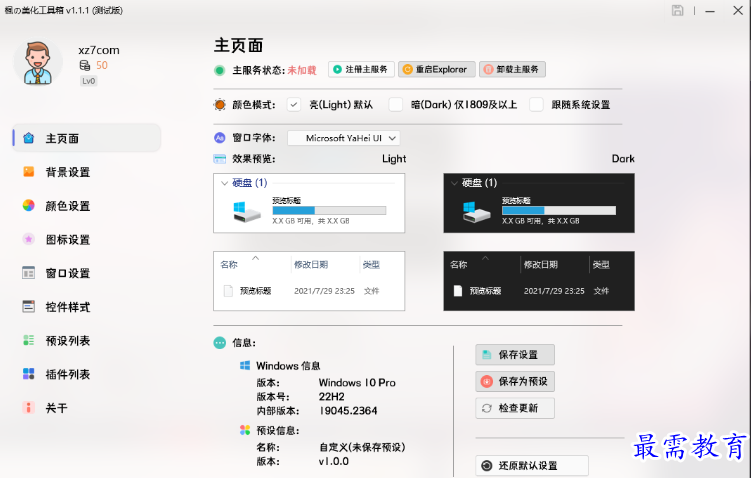The height and width of the screenshot is (478, 755).
Task: Click the green 主服务状态 indicator icon
Action: (219, 70)
